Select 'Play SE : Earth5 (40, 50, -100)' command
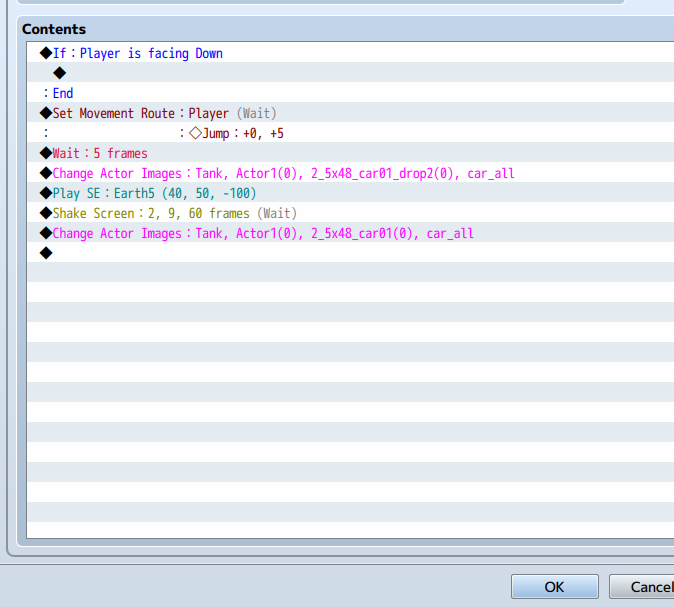Image resolution: width=674 pixels, height=607 pixels. tap(350, 193)
